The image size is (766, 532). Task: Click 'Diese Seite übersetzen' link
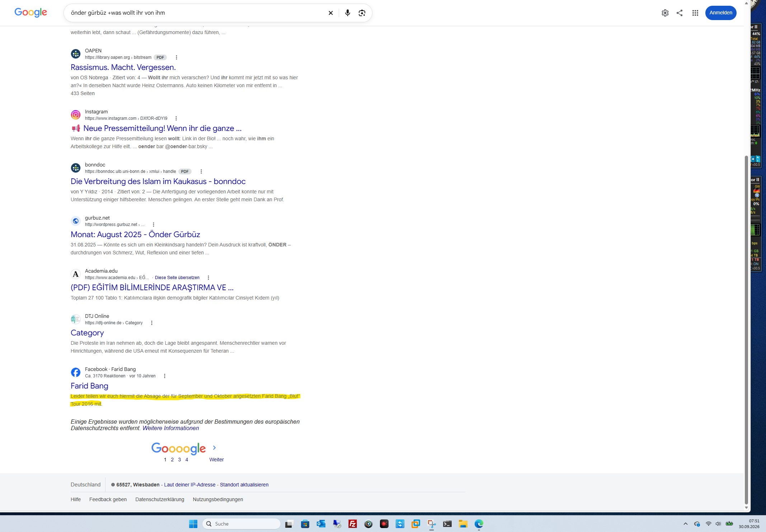[177, 278]
